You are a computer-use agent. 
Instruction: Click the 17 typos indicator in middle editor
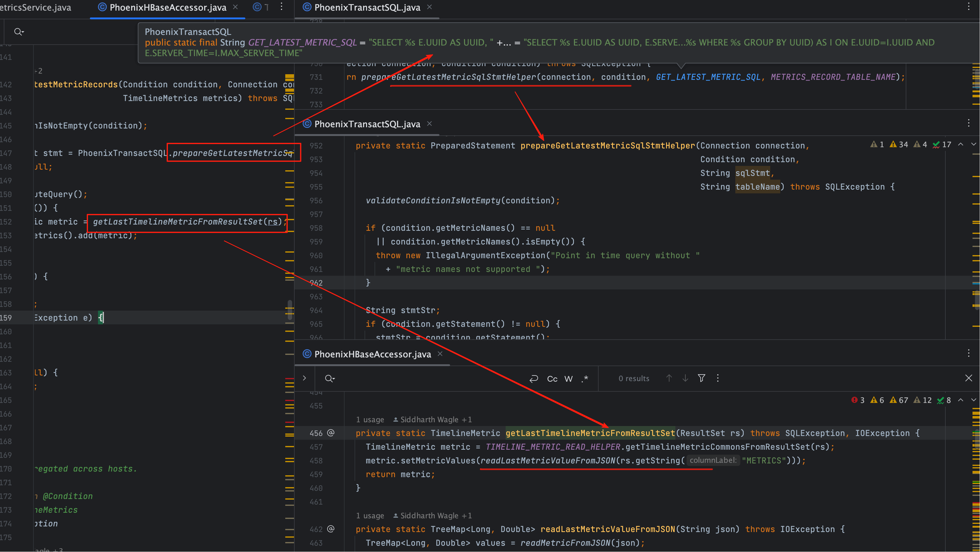(x=942, y=144)
